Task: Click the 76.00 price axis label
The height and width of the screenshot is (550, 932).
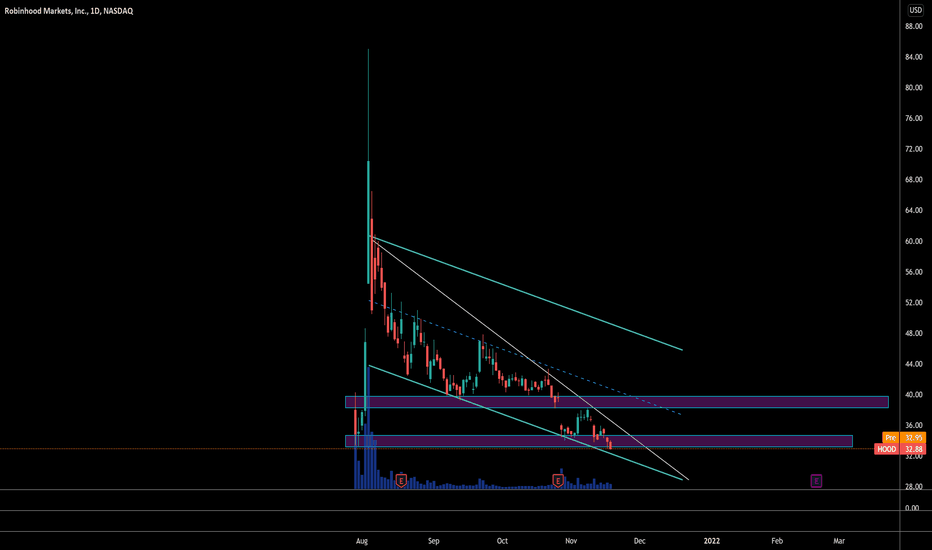Action: [914, 118]
